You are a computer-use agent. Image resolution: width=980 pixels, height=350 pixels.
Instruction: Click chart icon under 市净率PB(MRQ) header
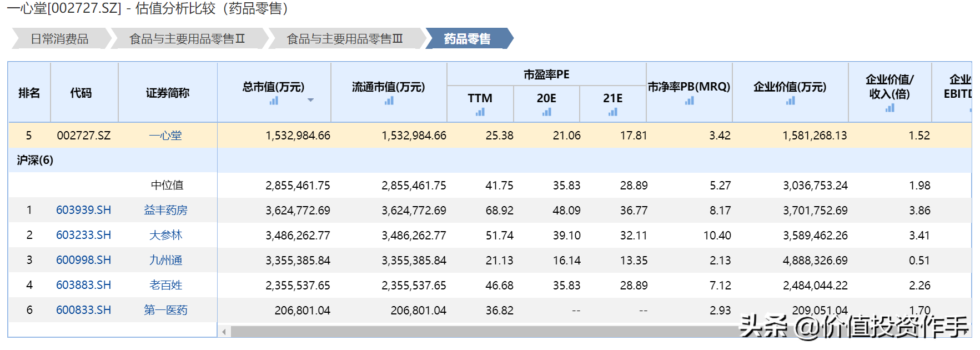tap(690, 101)
